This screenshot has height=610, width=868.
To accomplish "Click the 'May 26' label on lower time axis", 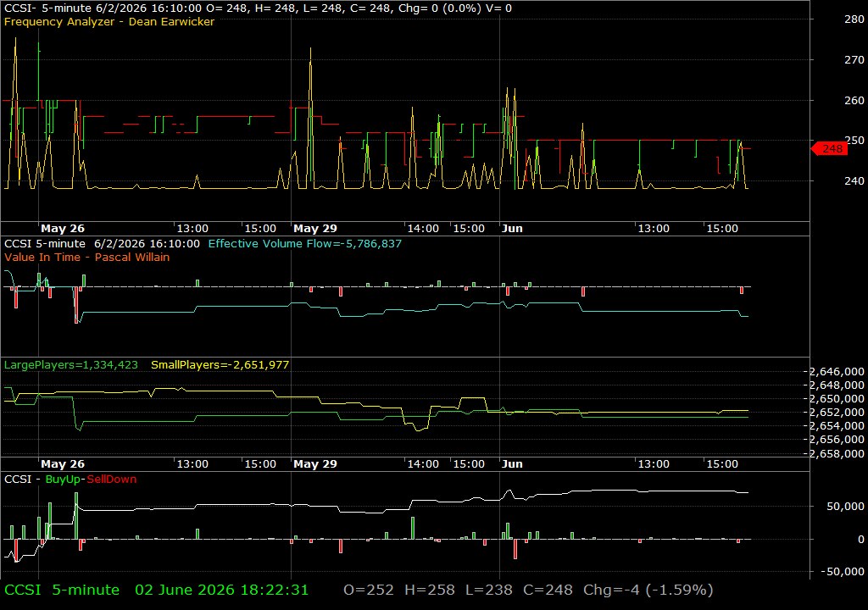I will click(63, 464).
